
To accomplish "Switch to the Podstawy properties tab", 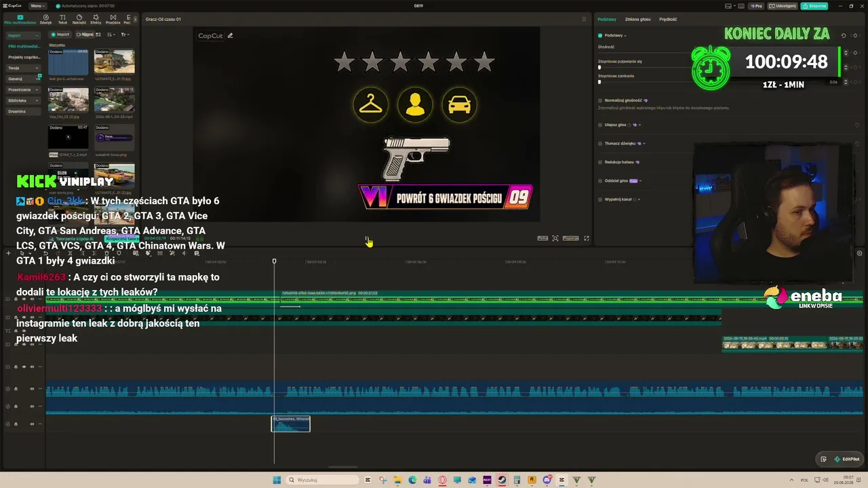I will (607, 19).
